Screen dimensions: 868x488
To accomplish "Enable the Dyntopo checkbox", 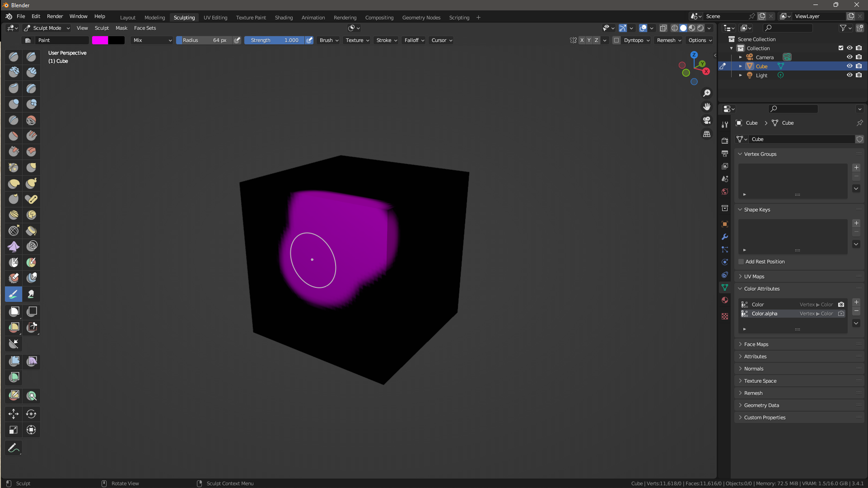I will [616, 40].
